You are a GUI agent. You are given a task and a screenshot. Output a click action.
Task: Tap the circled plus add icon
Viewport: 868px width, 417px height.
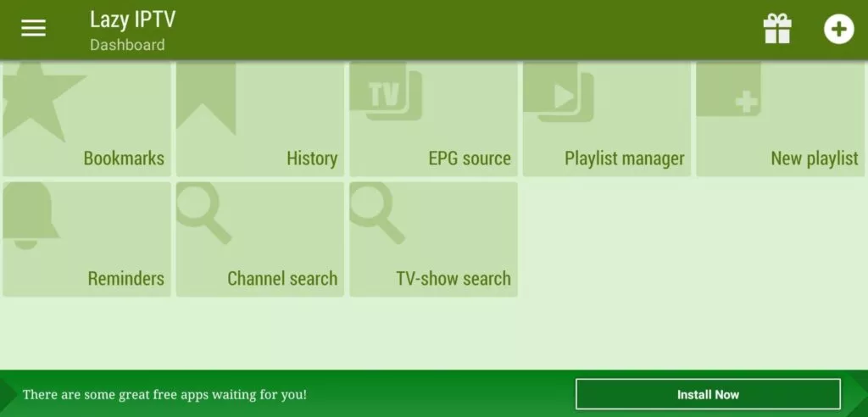point(838,28)
